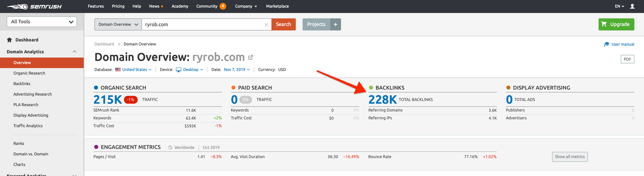
Task: Click the shopping cart icon on Upgrade
Action: [x=604, y=24]
